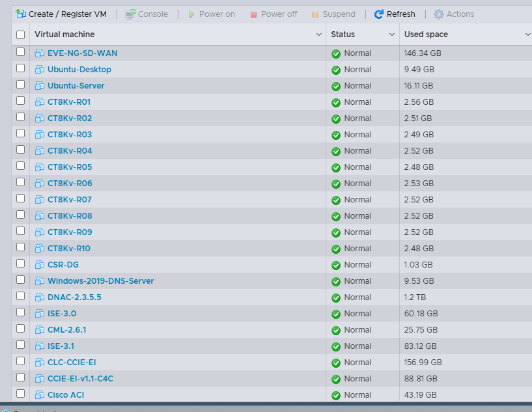
Task: Click the Suspend pause icon
Action: (315, 14)
